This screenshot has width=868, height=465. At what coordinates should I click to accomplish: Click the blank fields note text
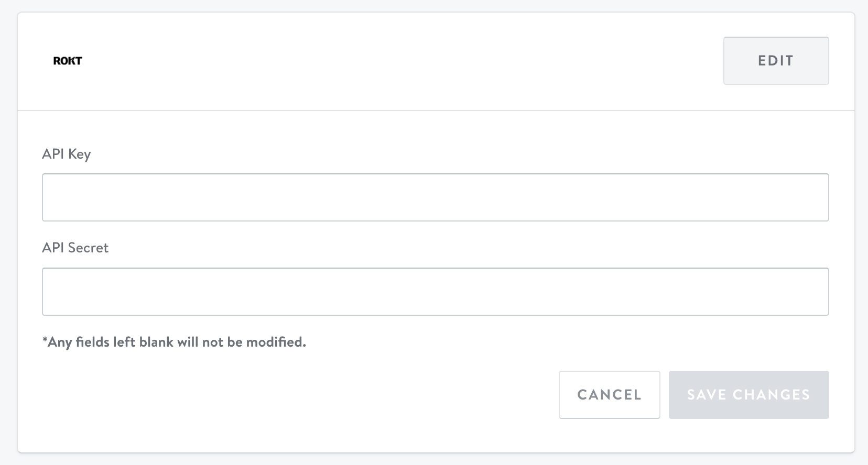174,342
